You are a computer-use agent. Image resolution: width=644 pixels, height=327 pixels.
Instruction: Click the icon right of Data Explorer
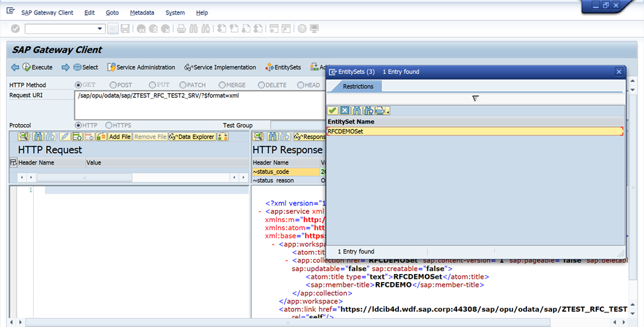click(x=223, y=136)
